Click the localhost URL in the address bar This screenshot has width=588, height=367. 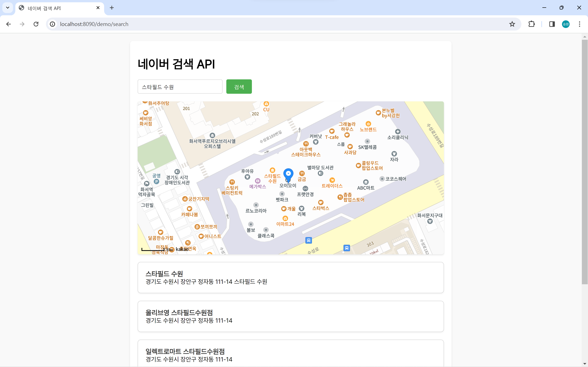point(94,24)
